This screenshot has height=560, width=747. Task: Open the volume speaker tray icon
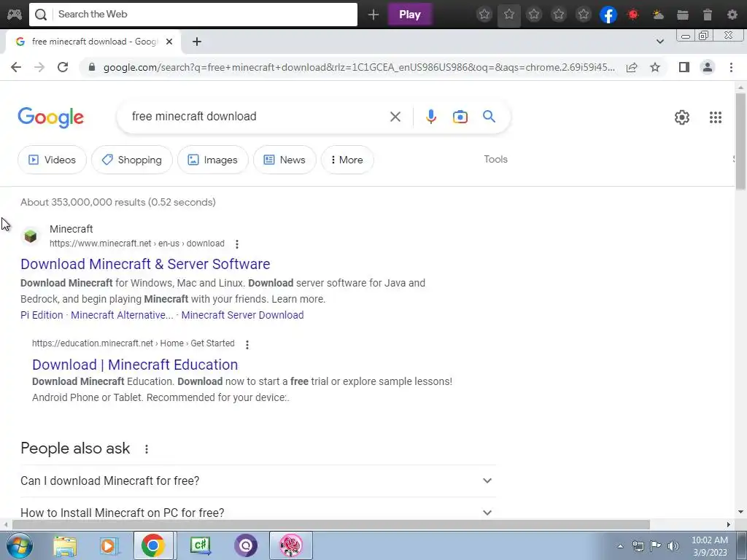(673, 546)
